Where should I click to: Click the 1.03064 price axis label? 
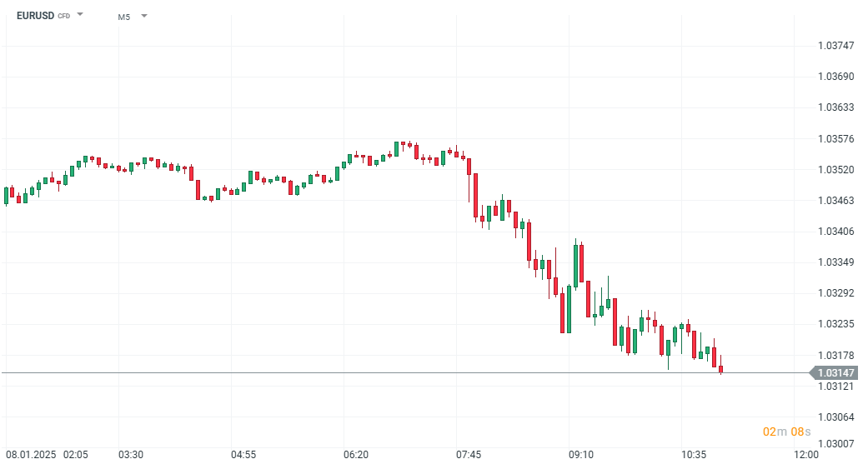pos(835,417)
